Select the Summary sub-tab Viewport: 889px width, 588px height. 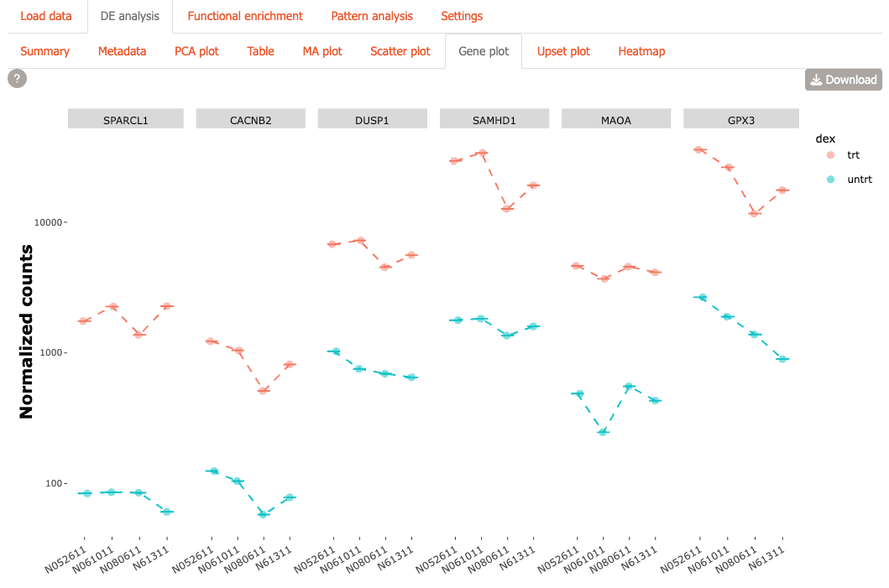tap(45, 51)
